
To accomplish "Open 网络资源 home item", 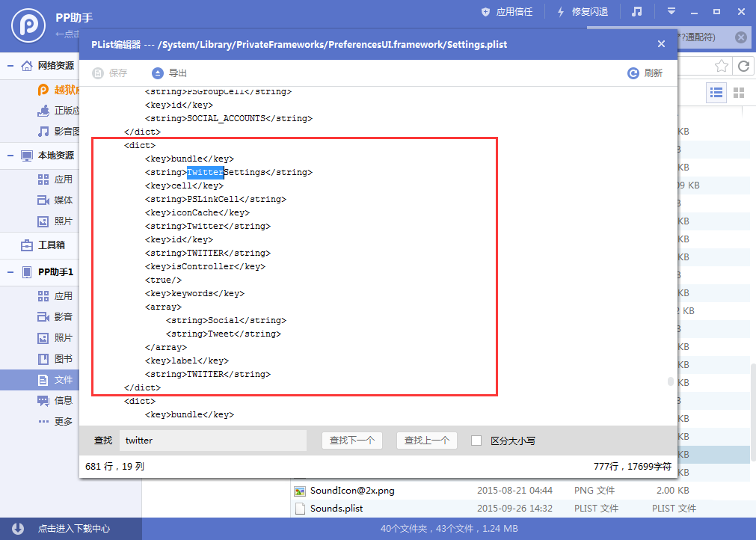I will tap(47, 66).
